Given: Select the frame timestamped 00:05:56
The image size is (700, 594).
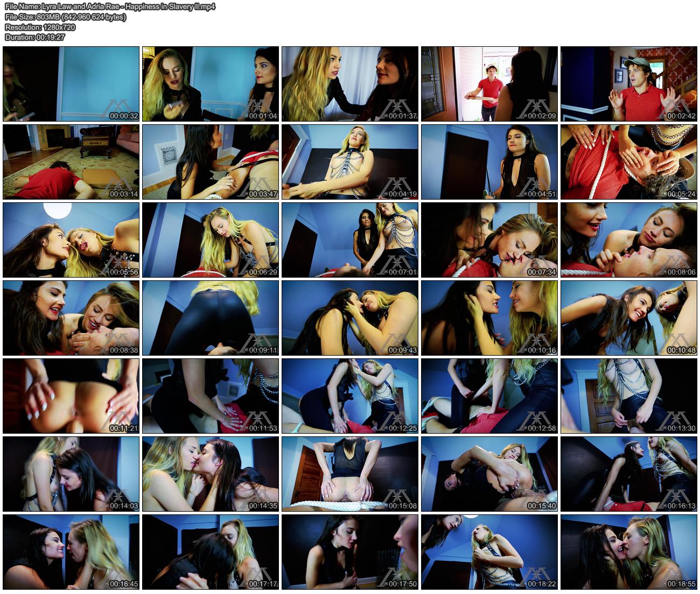Looking at the screenshot, I should coord(71,240).
